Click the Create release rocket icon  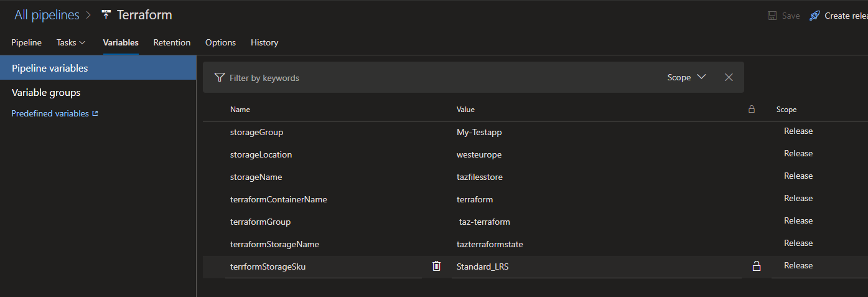click(x=814, y=16)
